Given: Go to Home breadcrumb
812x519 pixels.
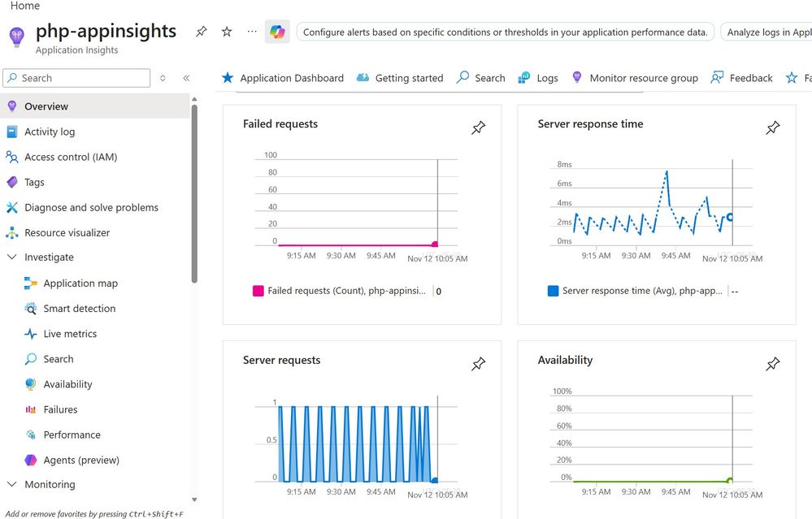Looking at the screenshot, I should [x=25, y=6].
